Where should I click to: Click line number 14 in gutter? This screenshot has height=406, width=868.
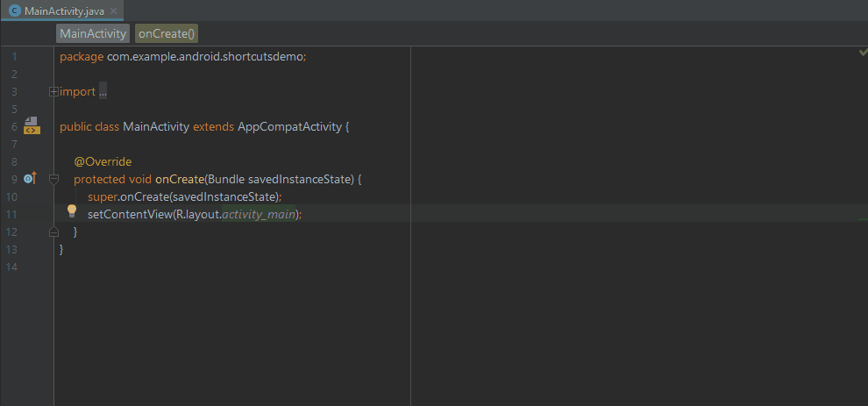(11, 267)
